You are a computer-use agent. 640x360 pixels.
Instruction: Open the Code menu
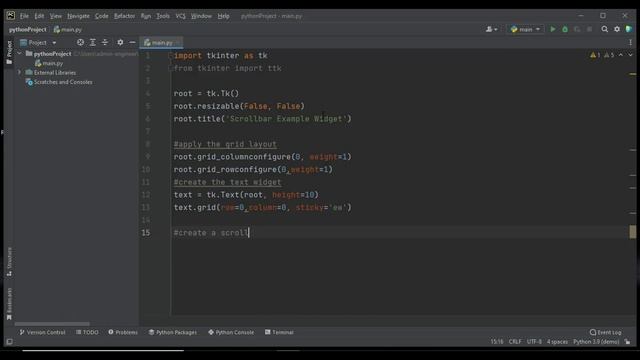click(102, 16)
